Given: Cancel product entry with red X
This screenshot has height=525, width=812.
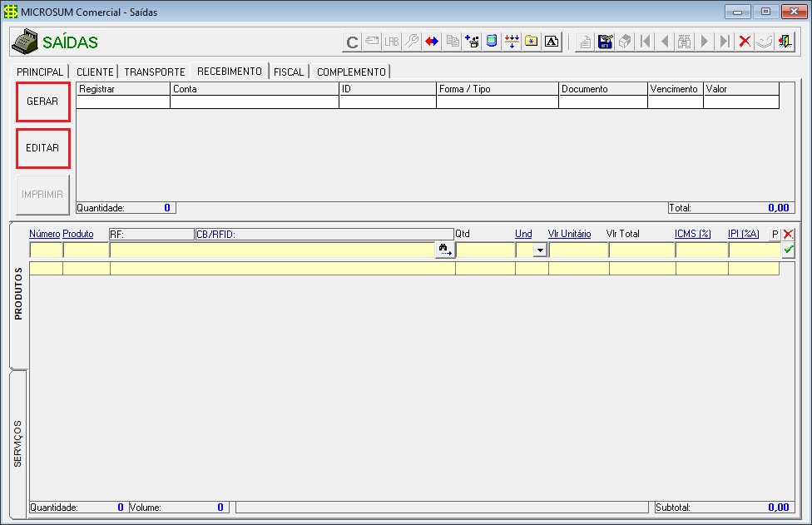Looking at the screenshot, I should (x=788, y=235).
